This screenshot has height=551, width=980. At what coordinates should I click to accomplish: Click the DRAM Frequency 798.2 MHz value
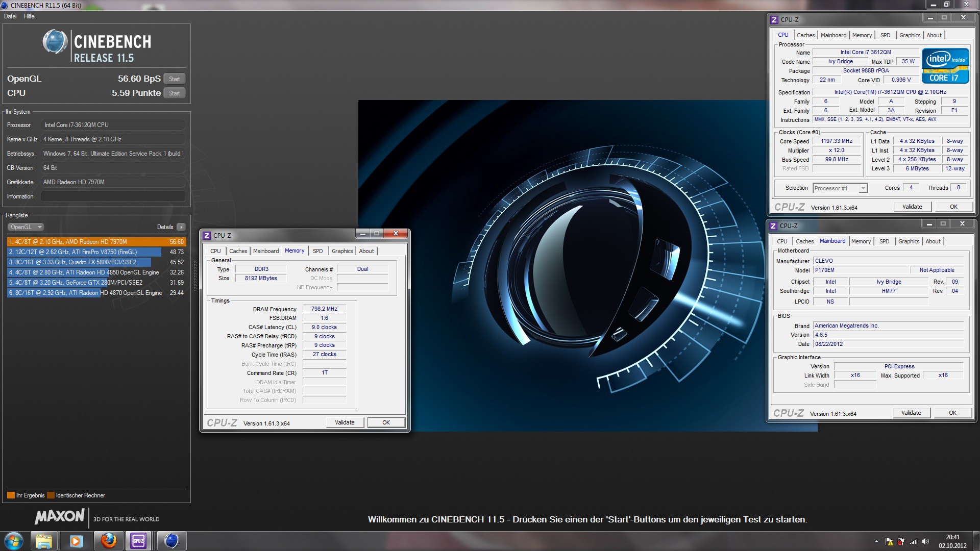coord(324,309)
